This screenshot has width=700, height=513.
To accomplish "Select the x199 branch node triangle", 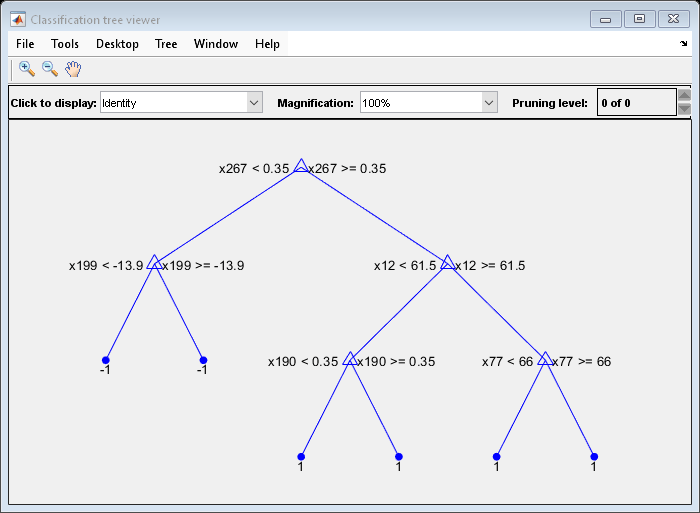I will 154,263.
